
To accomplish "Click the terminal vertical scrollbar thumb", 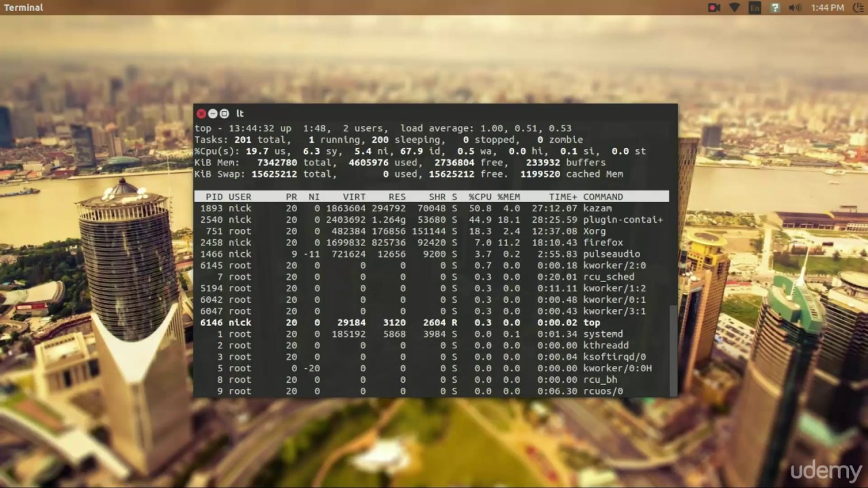I will pyautogui.click(x=673, y=350).
